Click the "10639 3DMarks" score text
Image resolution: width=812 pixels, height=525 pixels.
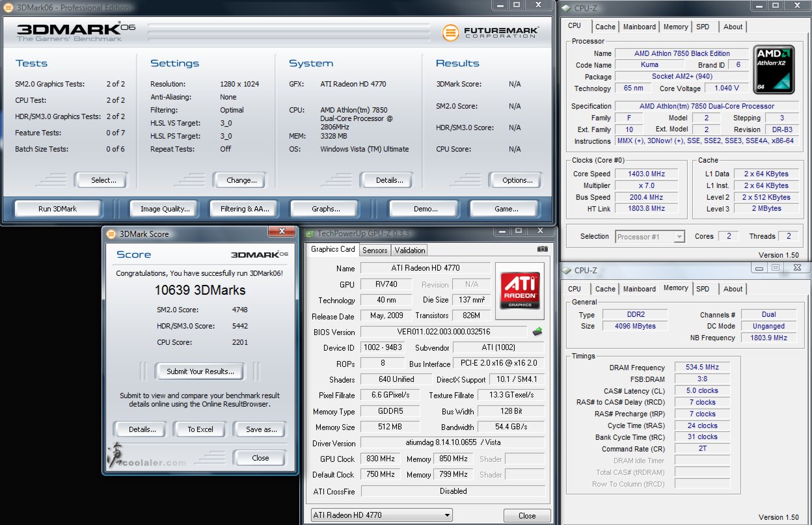(199, 289)
